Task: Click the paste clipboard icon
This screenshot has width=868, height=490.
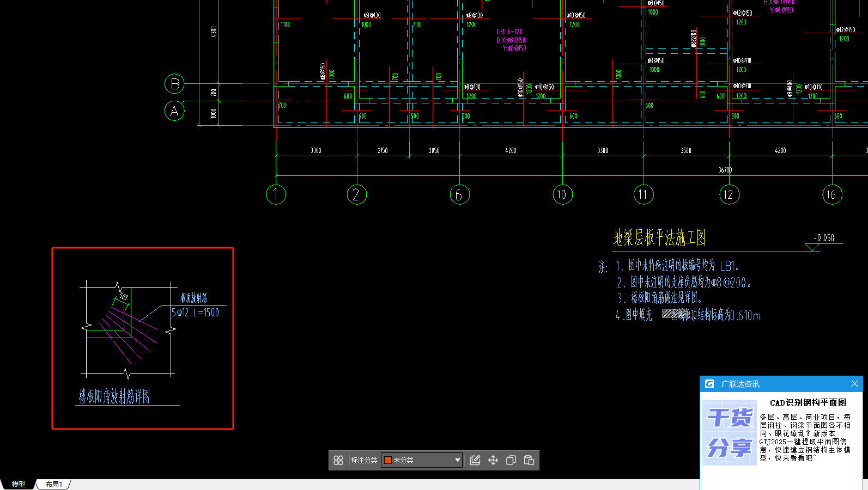Action: click(x=529, y=460)
